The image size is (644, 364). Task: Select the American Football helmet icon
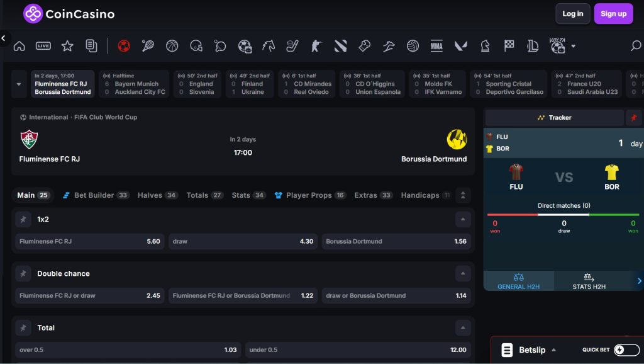tap(196, 45)
